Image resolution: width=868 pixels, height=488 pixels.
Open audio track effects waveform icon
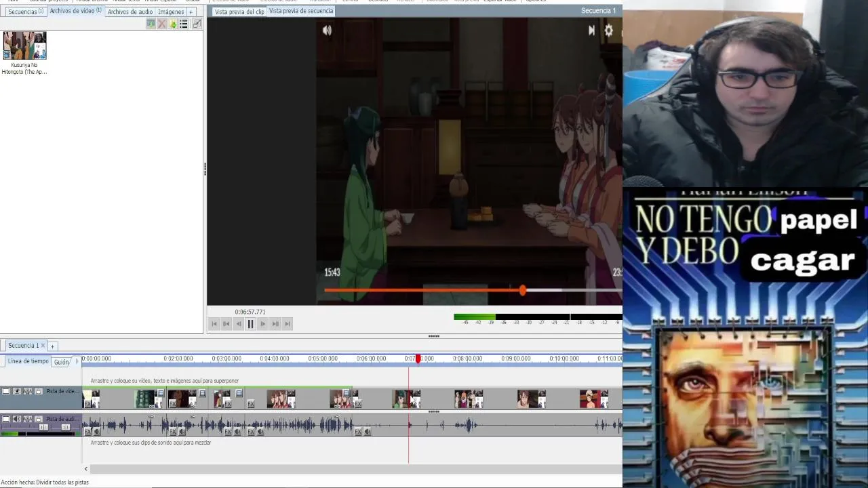pyautogui.click(x=28, y=419)
